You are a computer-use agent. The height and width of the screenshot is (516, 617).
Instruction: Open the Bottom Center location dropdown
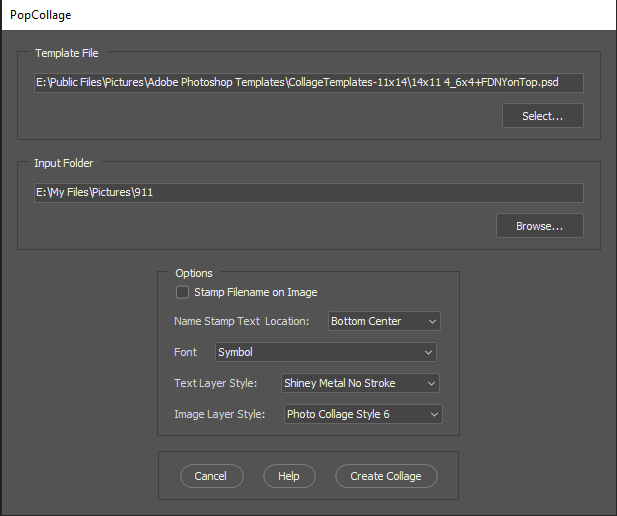tap(384, 321)
